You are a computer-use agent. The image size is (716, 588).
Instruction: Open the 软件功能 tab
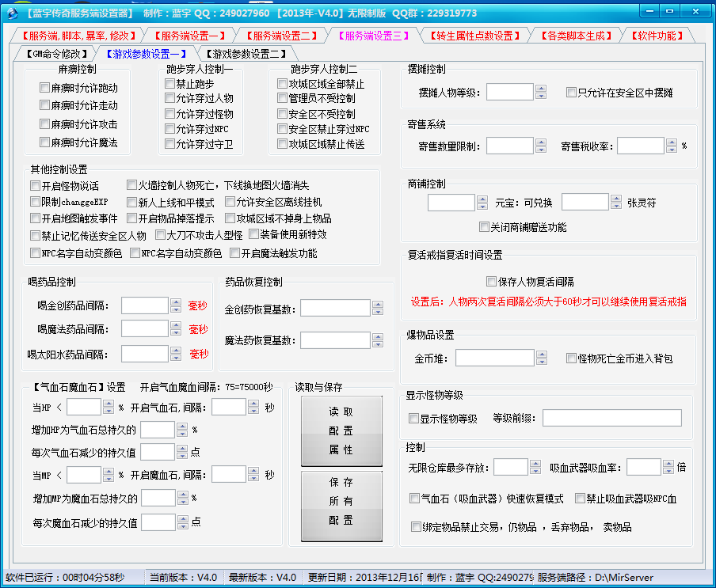pyautogui.click(x=657, y=36)
